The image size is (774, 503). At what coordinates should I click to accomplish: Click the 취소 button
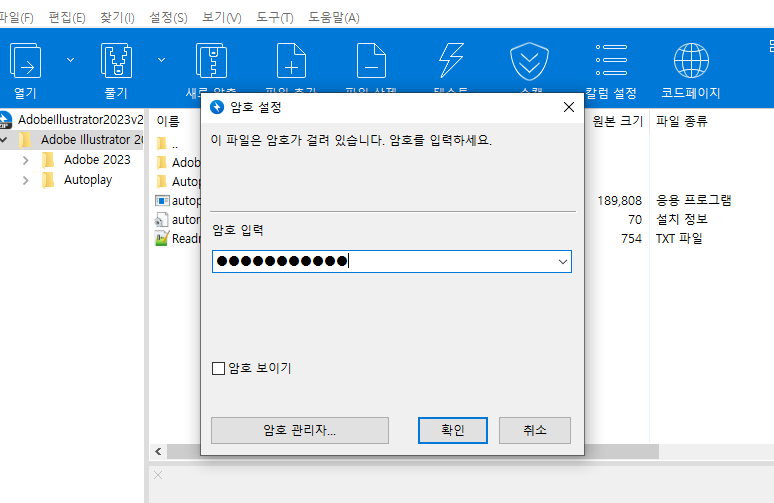coord(535,430)
